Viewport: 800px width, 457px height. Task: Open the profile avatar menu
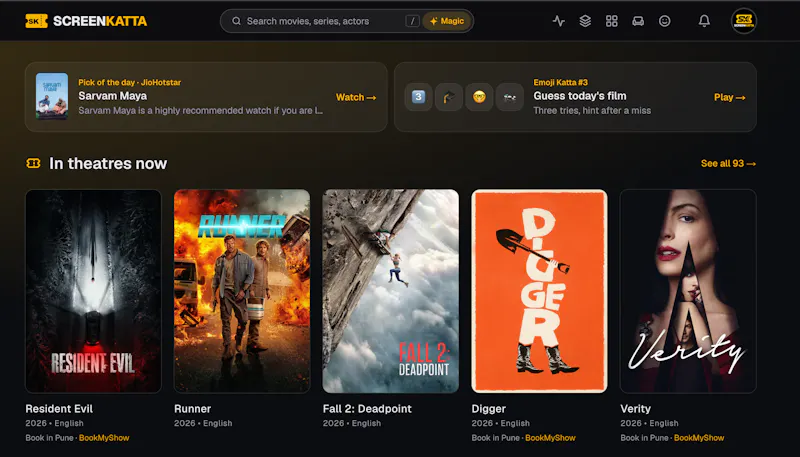point(744,21)
